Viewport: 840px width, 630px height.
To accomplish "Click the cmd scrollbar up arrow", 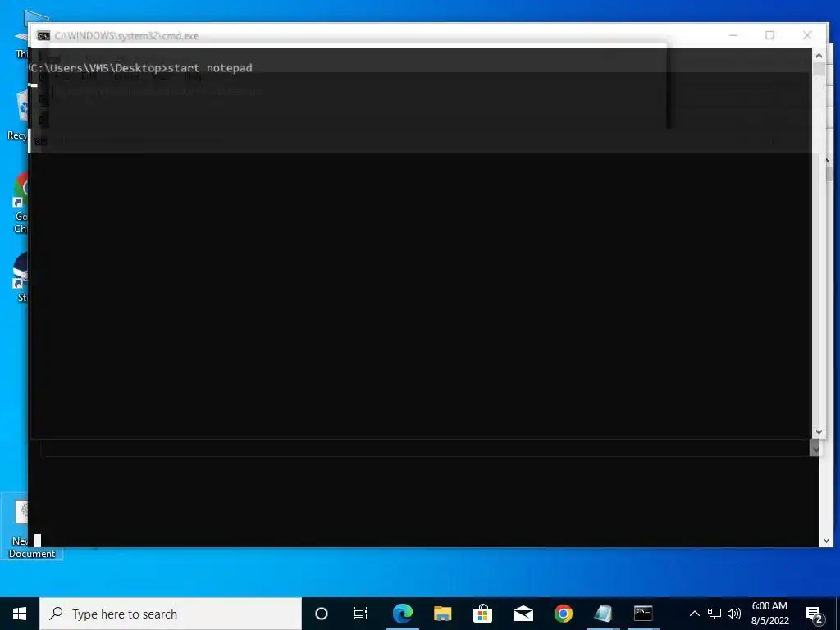I will [819, 55].
